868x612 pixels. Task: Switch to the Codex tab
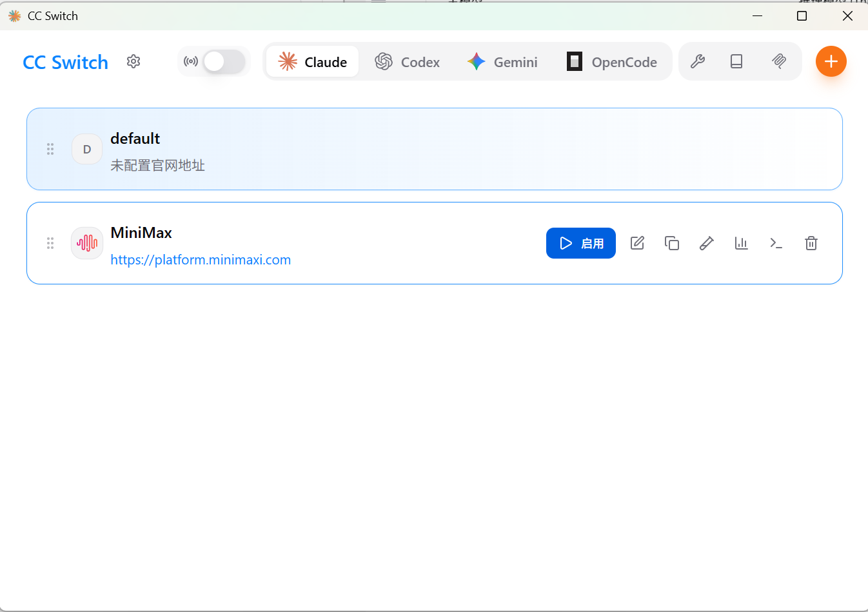[408, 62]
